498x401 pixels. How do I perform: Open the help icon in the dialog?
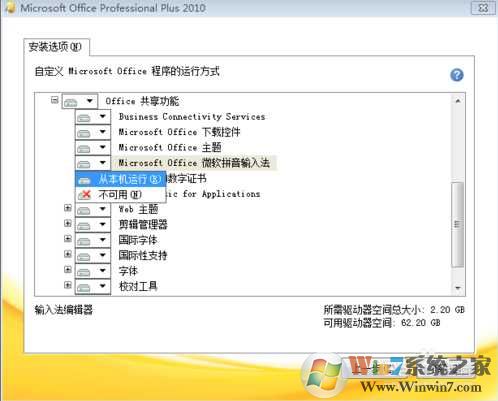[457, 75]
